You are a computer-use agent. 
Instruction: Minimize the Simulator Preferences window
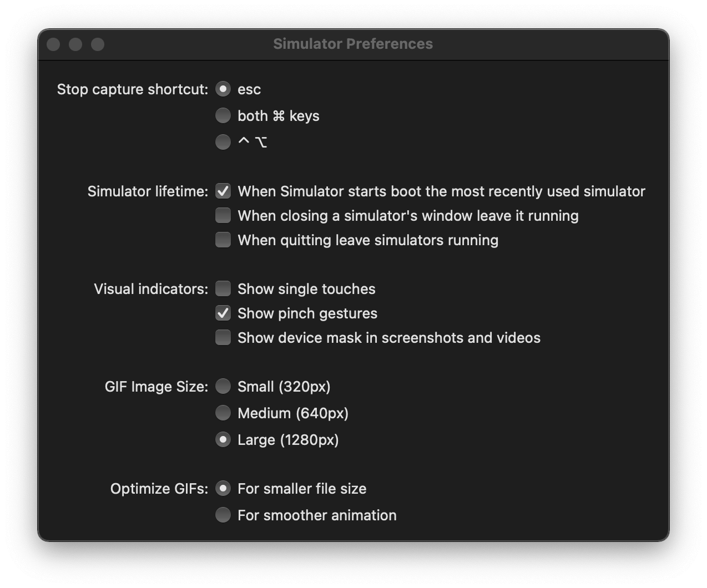(x=75, y=44)
